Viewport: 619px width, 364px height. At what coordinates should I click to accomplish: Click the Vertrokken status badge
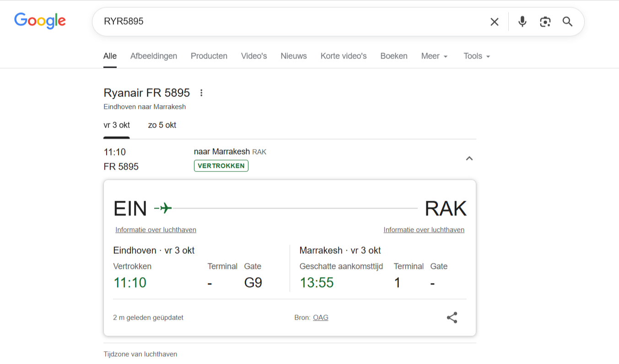221,166
